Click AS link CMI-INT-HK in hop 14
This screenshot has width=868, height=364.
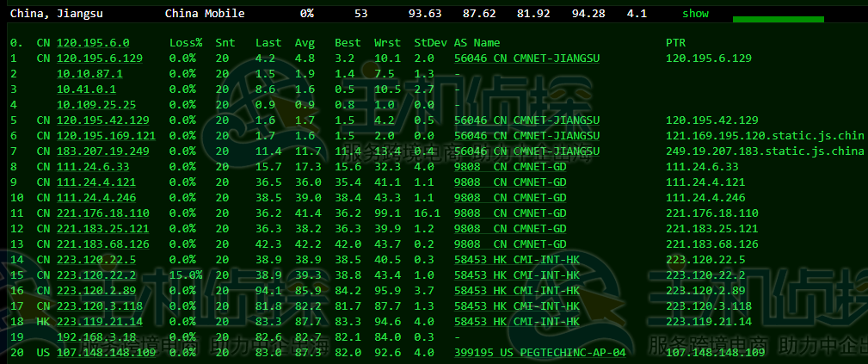pyautogui.click(x=517, y=260)
